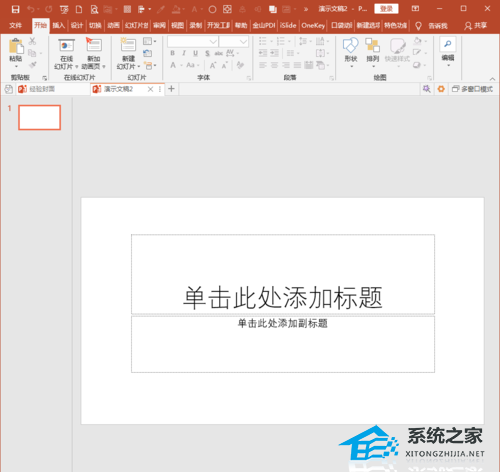
Task: Decrease indent level icon
Action: 263,53
